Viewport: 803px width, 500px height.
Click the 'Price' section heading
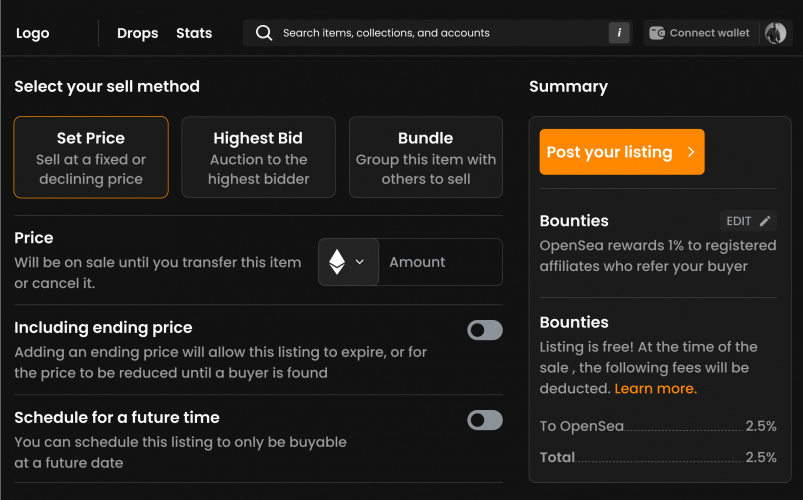pyautogui.click(x=34, y=238)
